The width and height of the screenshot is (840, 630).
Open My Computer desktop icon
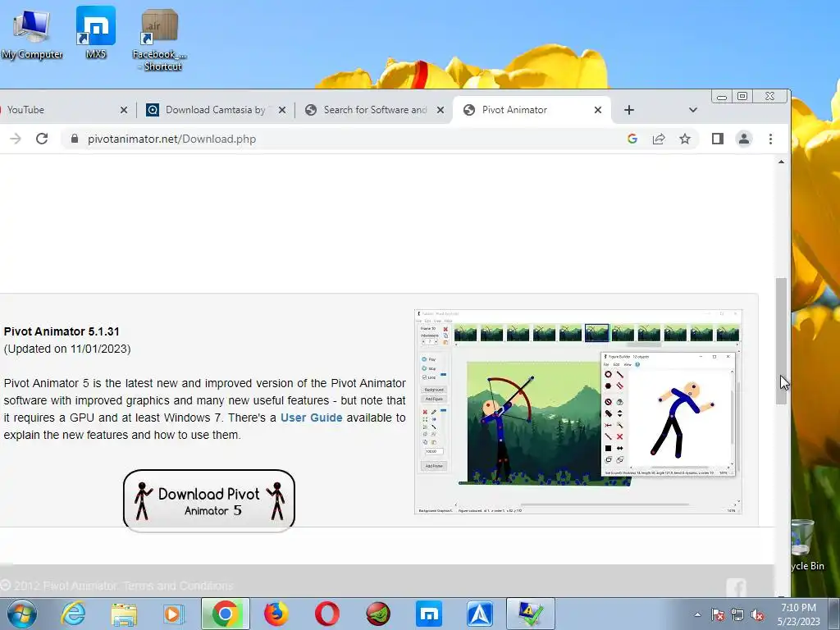point(32,34)
